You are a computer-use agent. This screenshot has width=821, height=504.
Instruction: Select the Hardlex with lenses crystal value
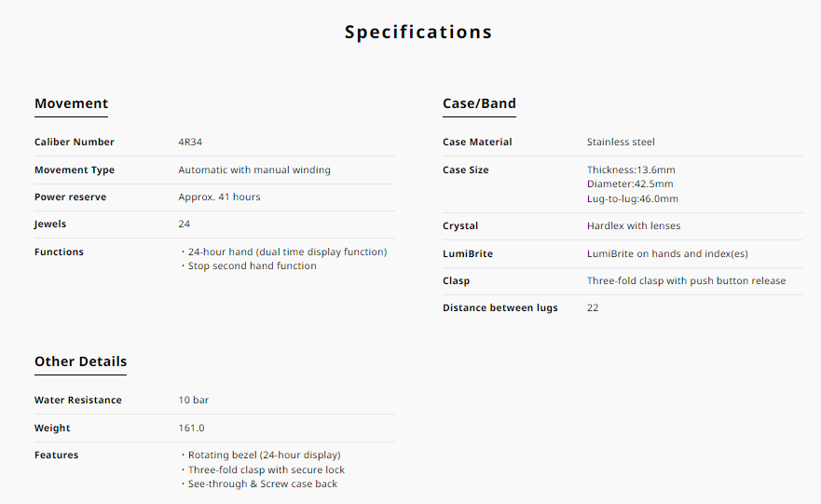(634, 225)
